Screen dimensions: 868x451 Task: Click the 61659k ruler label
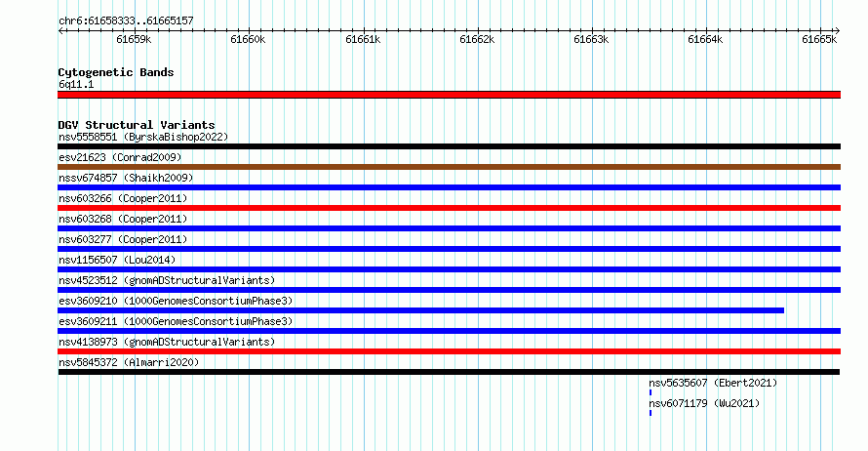(134, 39)
